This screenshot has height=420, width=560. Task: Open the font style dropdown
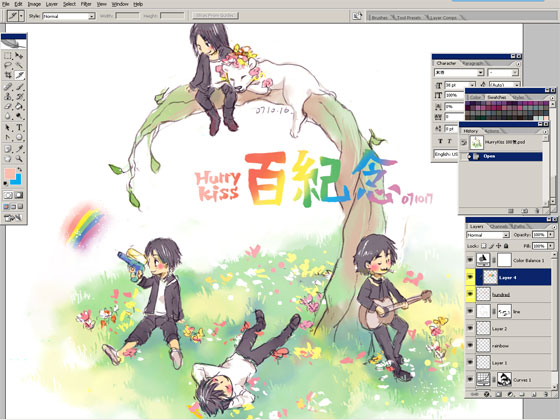515,72
